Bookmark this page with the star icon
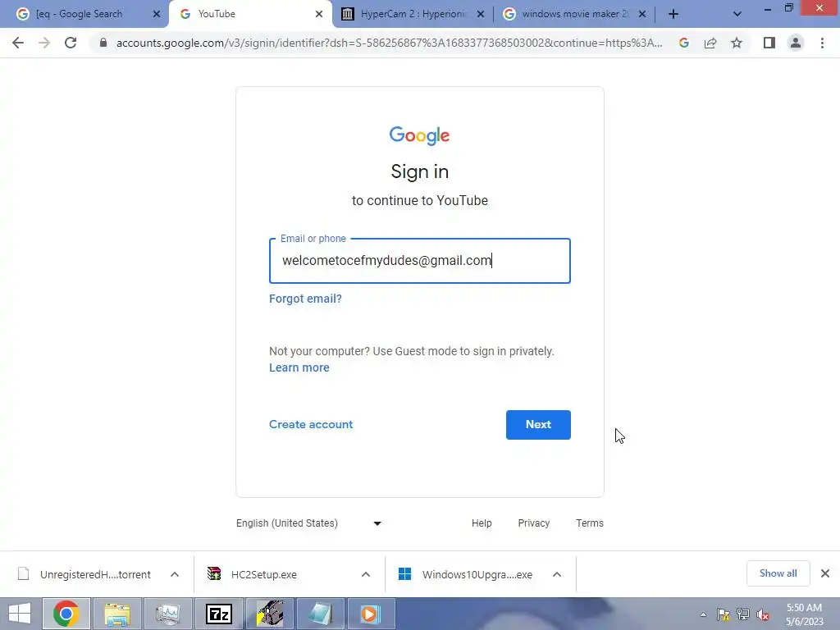 [x=737, y=43]
